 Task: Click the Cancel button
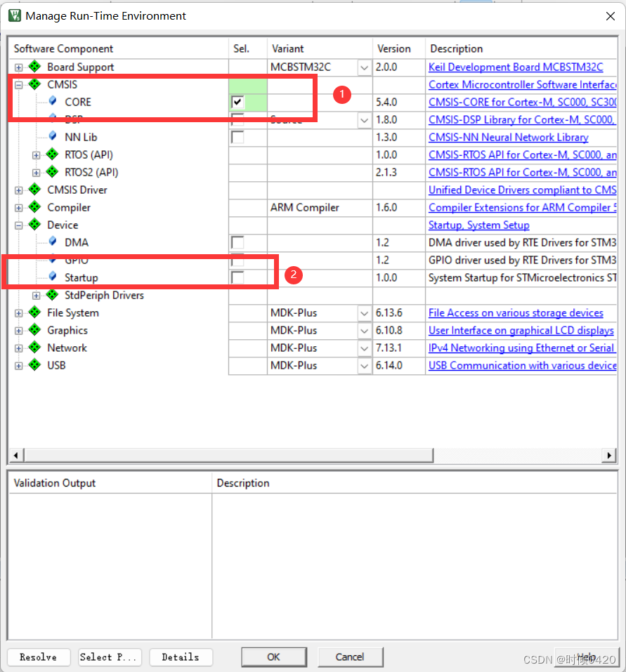[350, 657]
